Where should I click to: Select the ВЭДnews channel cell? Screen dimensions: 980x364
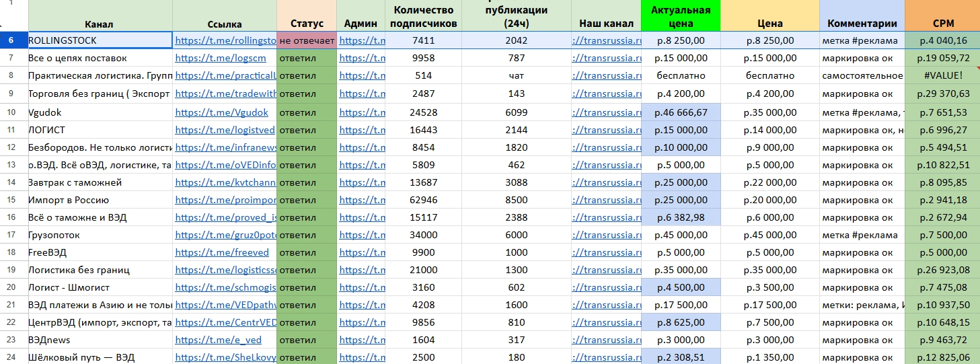(100, 340)
